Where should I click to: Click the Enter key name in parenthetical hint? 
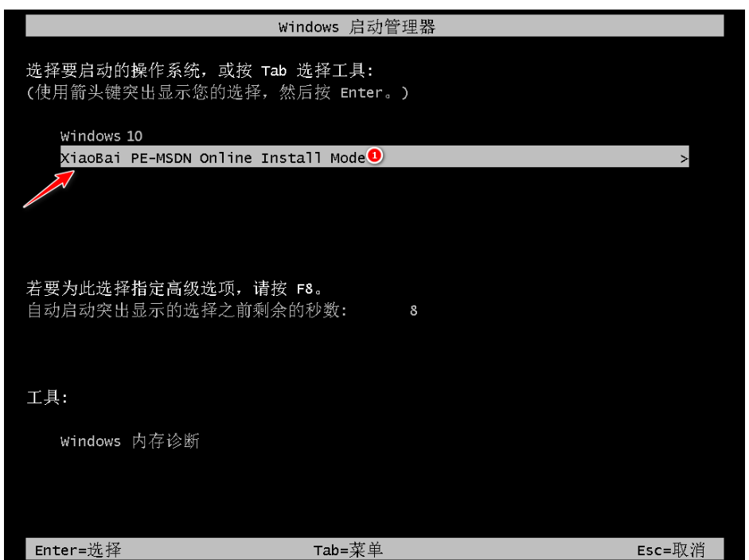point(361,92)
